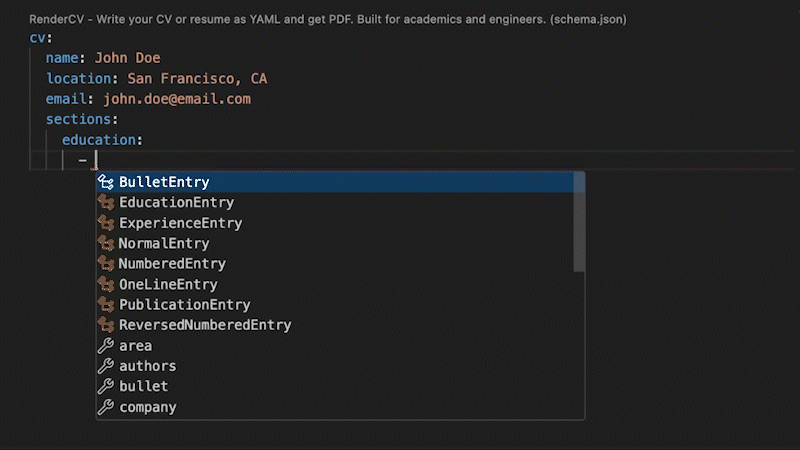Click the ExperienceEntry snippet icon
The image size is (800, 450).
(x=106, y=223)
